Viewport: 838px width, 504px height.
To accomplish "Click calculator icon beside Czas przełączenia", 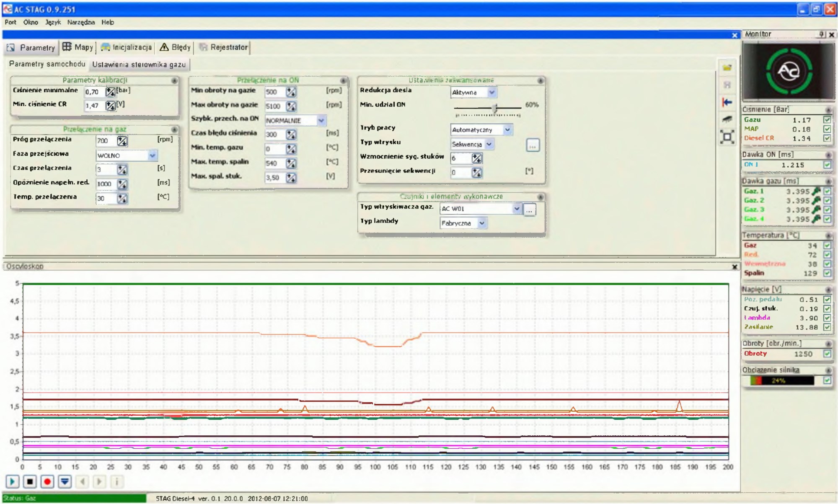I will point(122,169).
